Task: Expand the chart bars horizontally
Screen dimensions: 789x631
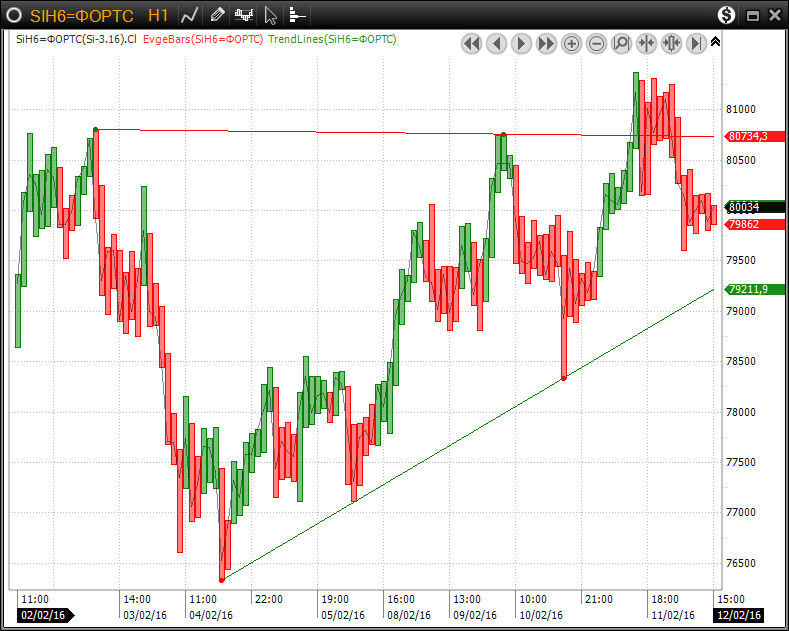Action: click(x=671, y=43)
